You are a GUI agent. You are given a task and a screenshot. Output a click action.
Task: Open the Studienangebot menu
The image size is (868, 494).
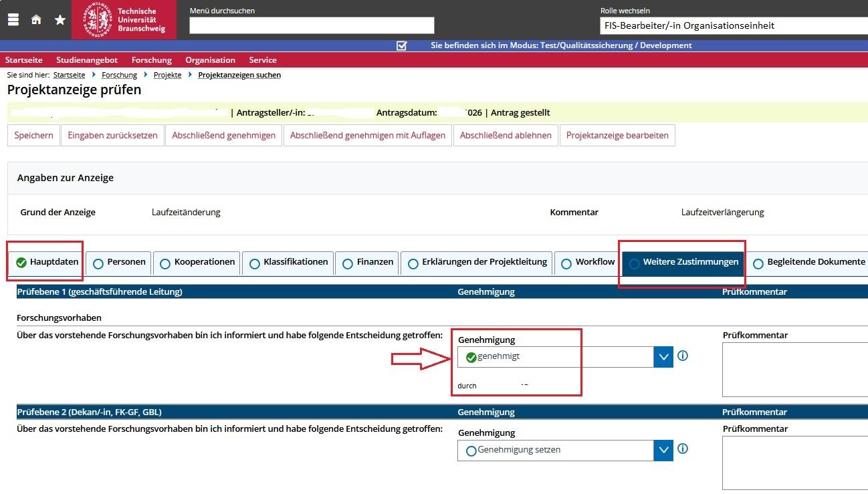click(87, 60)
